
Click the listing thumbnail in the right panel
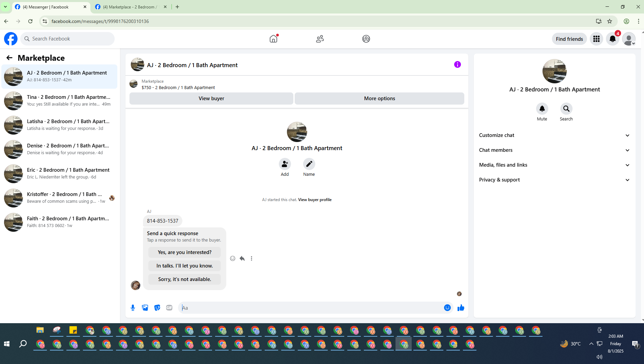(x=554, y=71)
